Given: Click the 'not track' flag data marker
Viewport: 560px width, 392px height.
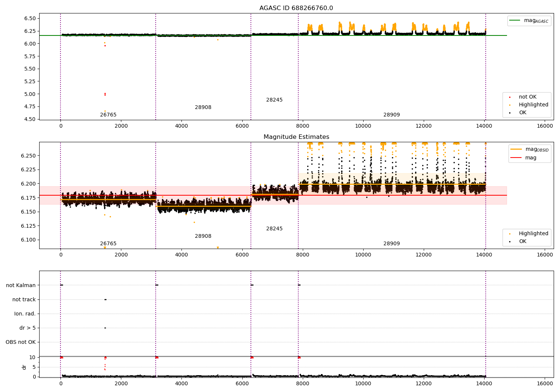Looking at the screenshot, I should 105,299.
